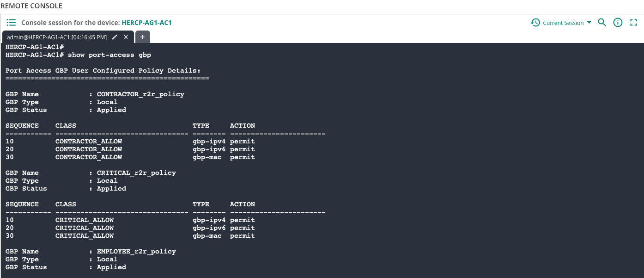Close the admin@HERCP-AG1-AC1 session tab
Screen dimensions: 644x278
pyautogui.click(x=126, y=37)
